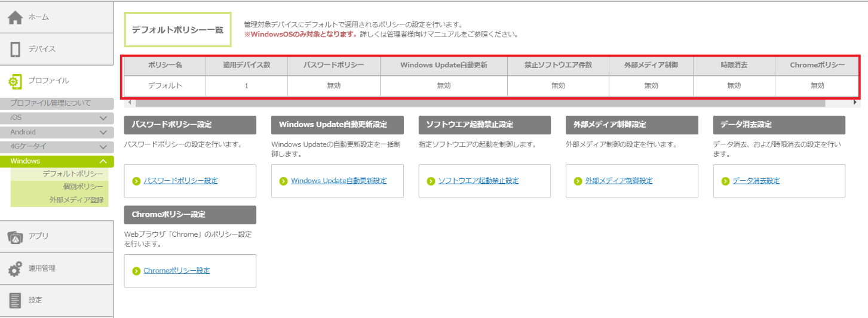Click the table's horizontal scrollbar
Viewport: 868px width, 318px height.
(478, 103)
